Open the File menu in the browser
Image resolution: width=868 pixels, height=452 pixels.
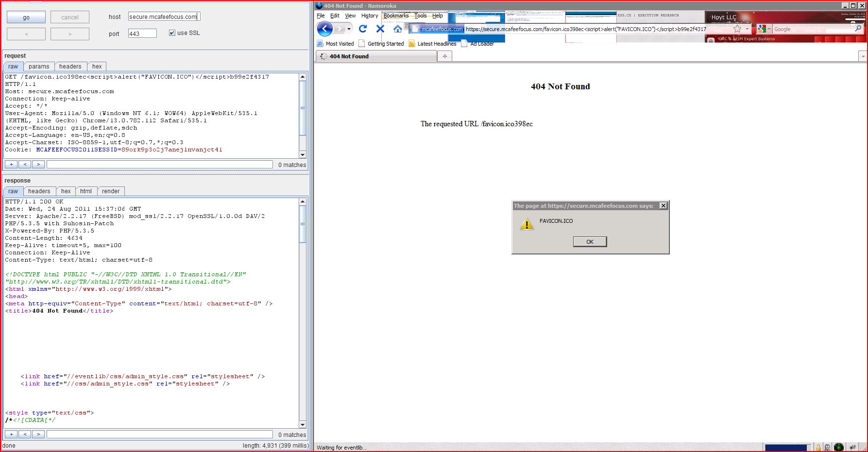point(321,16)
